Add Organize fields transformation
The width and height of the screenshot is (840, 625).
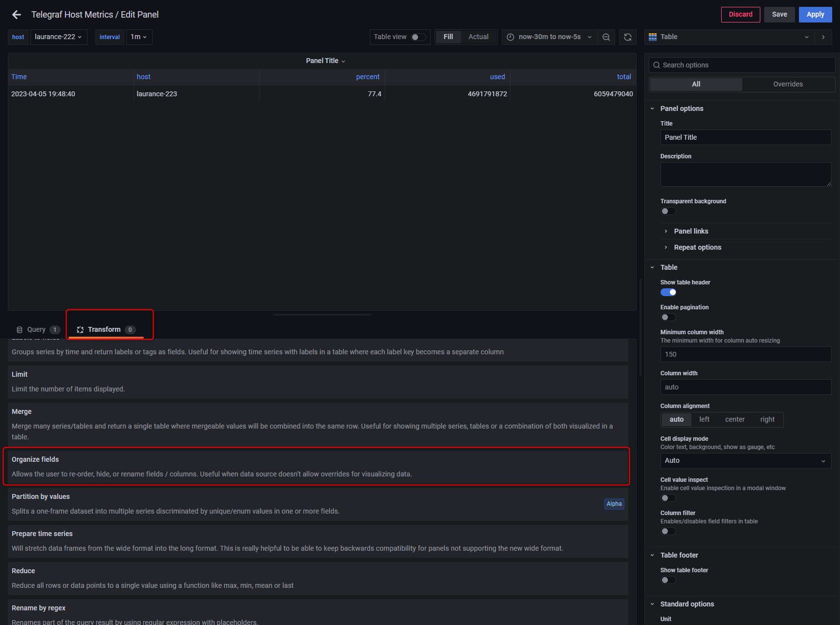coord(318,467)
